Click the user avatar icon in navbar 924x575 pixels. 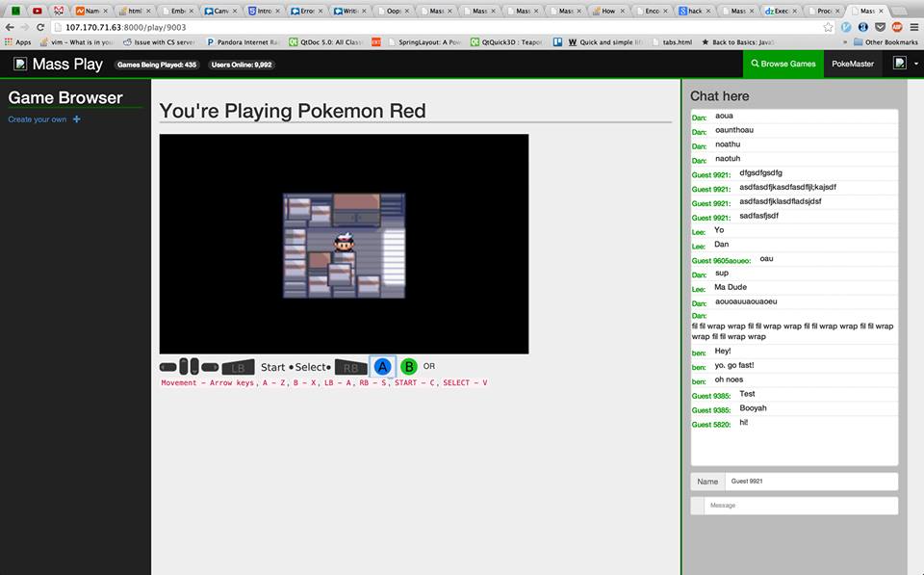(900, 64)
